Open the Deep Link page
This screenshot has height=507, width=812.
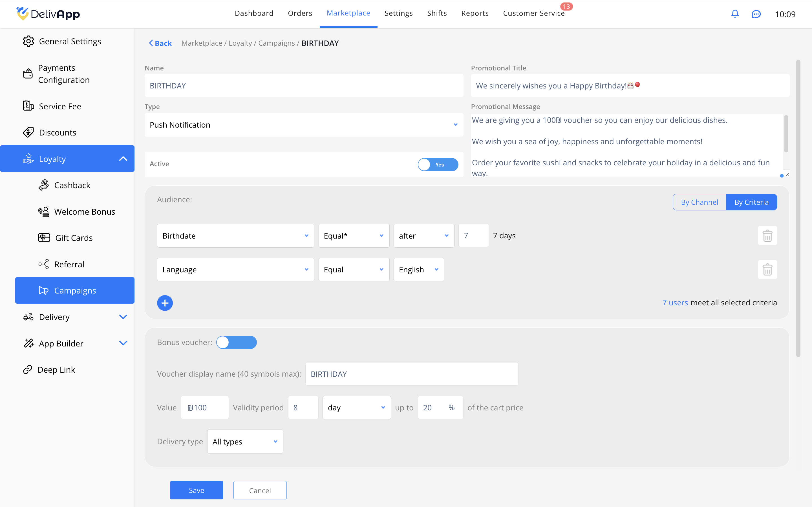click(x=56, y=370)
